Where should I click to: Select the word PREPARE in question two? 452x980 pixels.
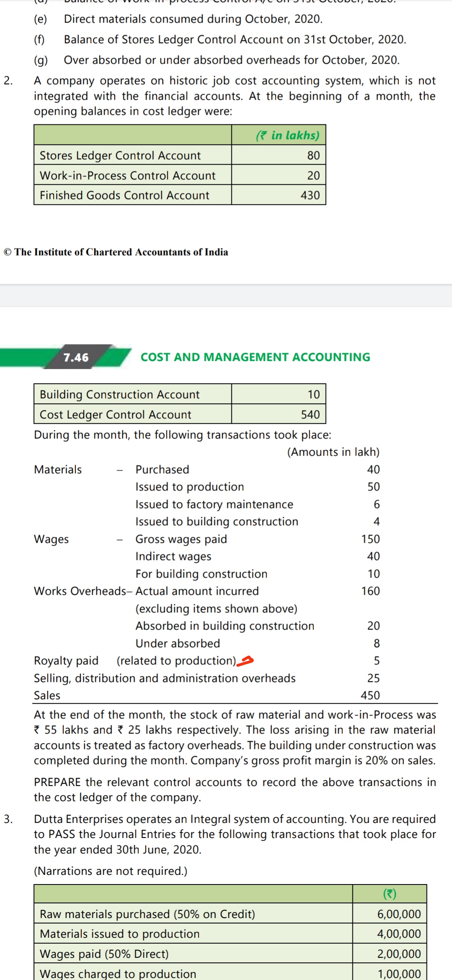click(57, 782)
